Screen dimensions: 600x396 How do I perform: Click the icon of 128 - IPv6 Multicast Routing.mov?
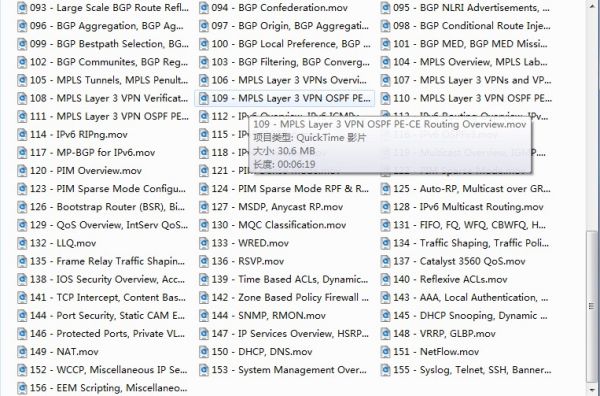(385, 207)
